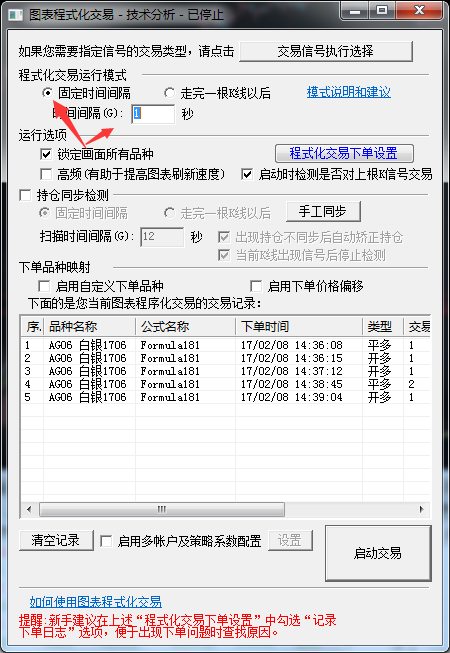
Task: Click the 清空记录 button
Action: pos(56,540)
